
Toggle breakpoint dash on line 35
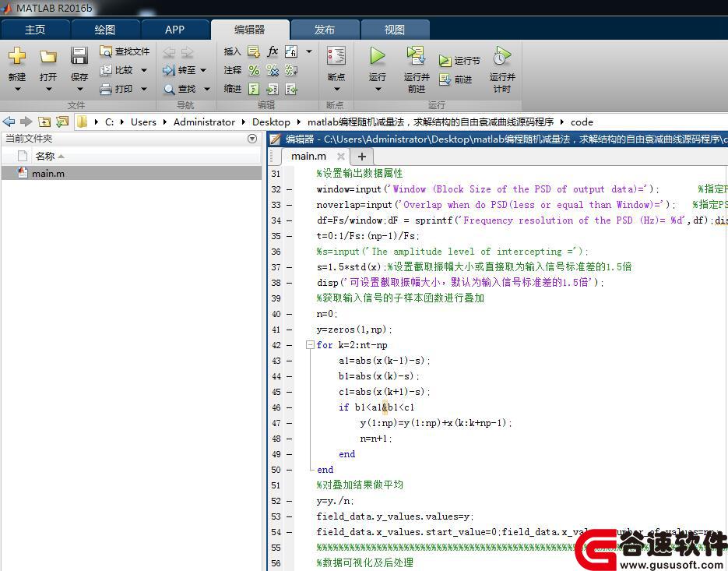tap(289, 236)
